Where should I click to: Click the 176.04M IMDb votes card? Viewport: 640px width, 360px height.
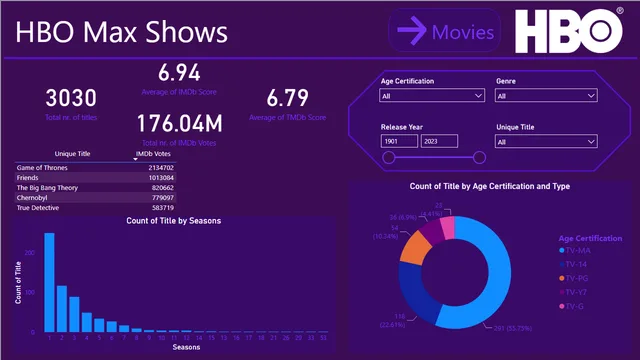click(x=179, y=130)
